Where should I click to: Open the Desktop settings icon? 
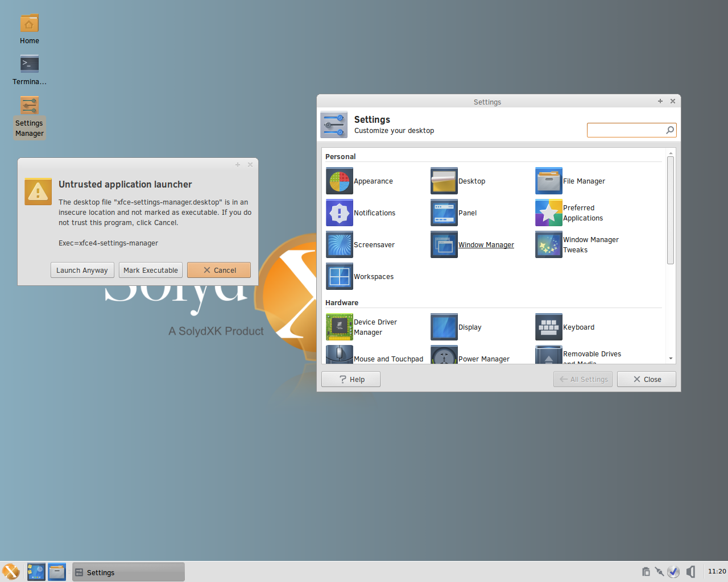point(444,181)
